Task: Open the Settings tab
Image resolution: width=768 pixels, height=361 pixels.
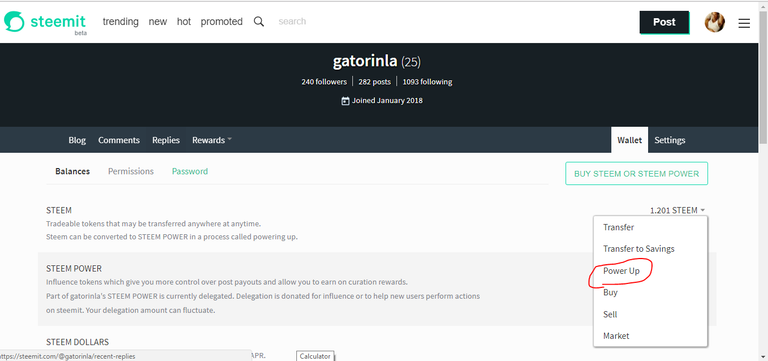Action: [670, 140]
